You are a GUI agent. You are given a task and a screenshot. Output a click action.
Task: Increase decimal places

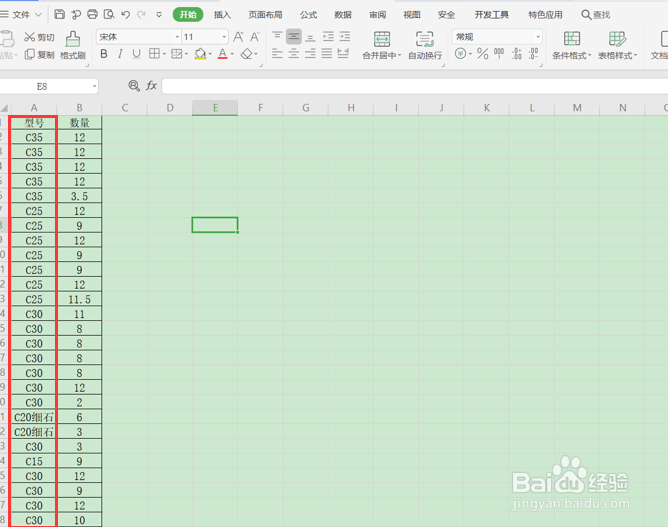pyautogui.click(x=517, y=54)
